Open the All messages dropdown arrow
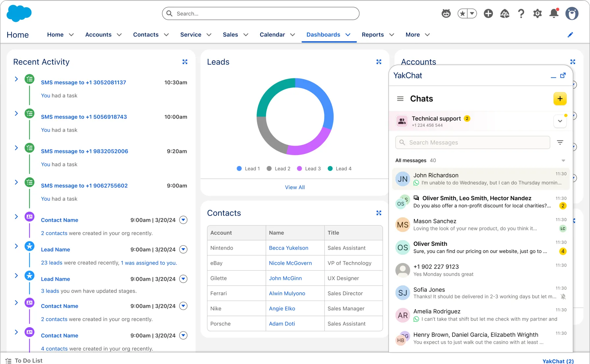Image resolution: width=590 pixels, height=364 pixels. click(563, 161)
